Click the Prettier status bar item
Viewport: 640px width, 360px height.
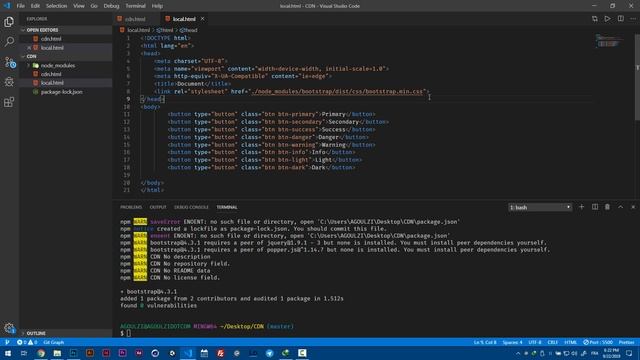pos(627,342)
